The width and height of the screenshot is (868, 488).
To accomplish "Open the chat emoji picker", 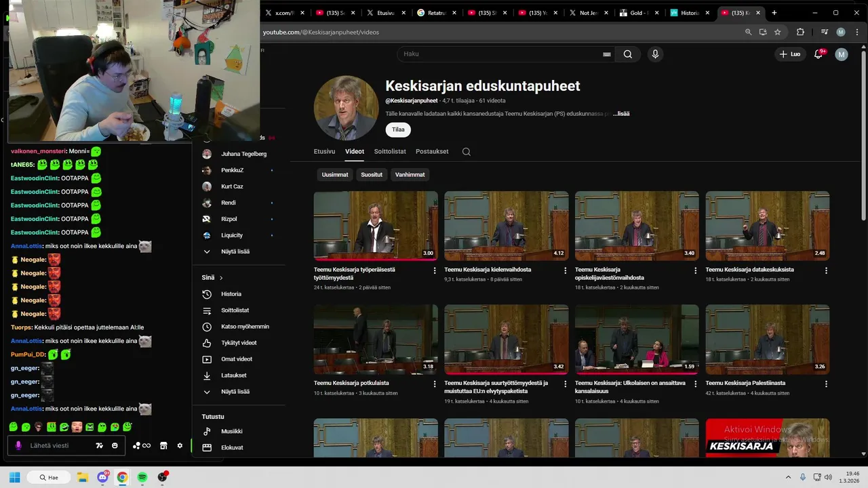I will point(115,445).
